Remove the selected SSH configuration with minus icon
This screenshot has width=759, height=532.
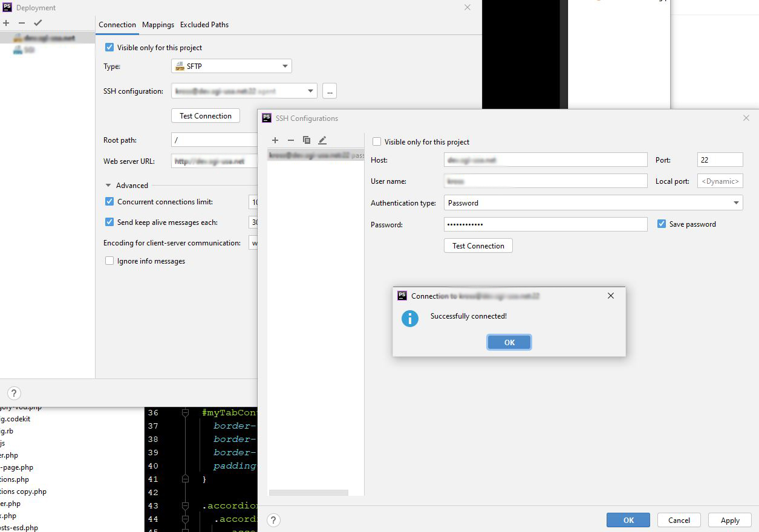291,140
